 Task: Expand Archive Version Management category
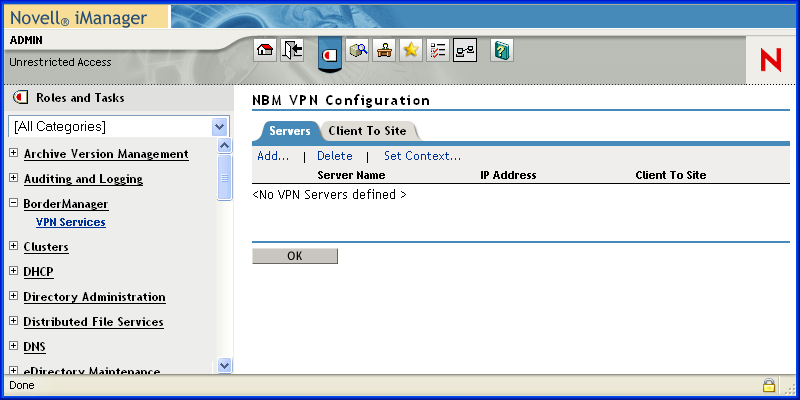coord(13,153)
